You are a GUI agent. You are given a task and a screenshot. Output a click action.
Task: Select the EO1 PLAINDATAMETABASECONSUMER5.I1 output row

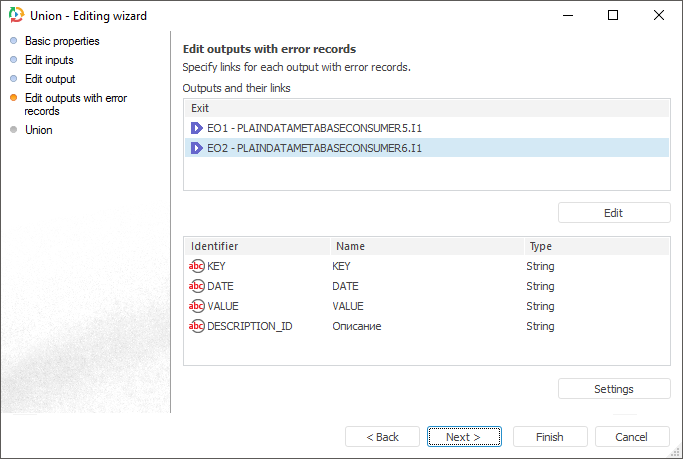tap(314, 128)
